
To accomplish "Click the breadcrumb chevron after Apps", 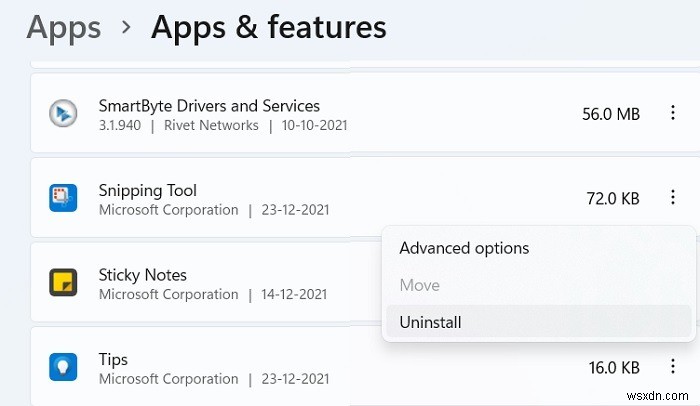I will pyautogui.click(x=126, y=27).
